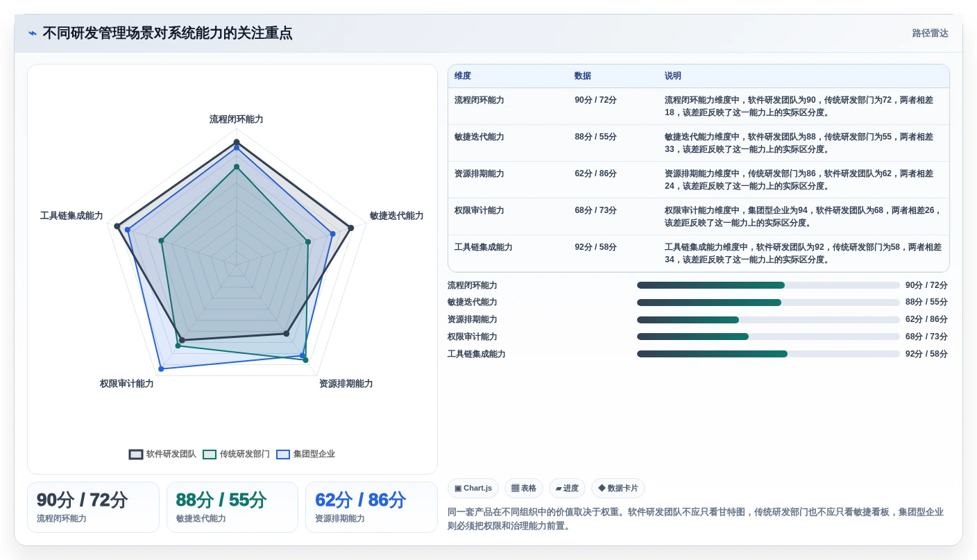Click the 流程闭环能力 description cell text
The height and width of the screenshot is (560, 977).
tap(799, 106)
